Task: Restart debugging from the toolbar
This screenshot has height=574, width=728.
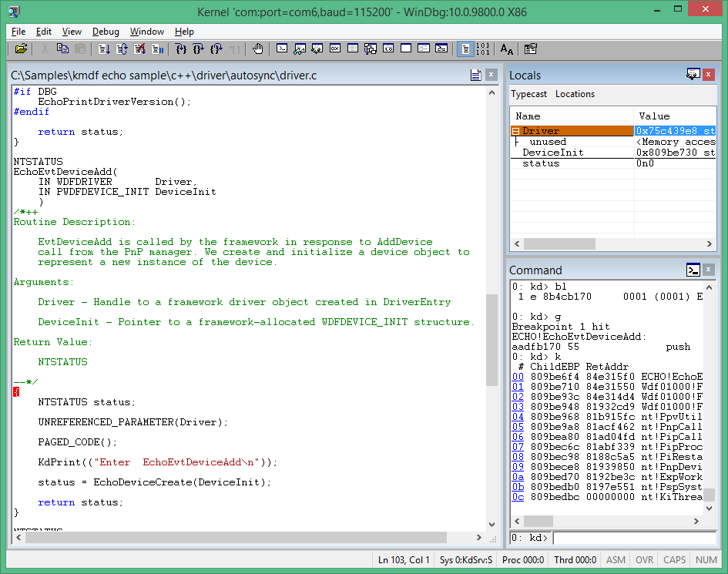Action: 120,49
